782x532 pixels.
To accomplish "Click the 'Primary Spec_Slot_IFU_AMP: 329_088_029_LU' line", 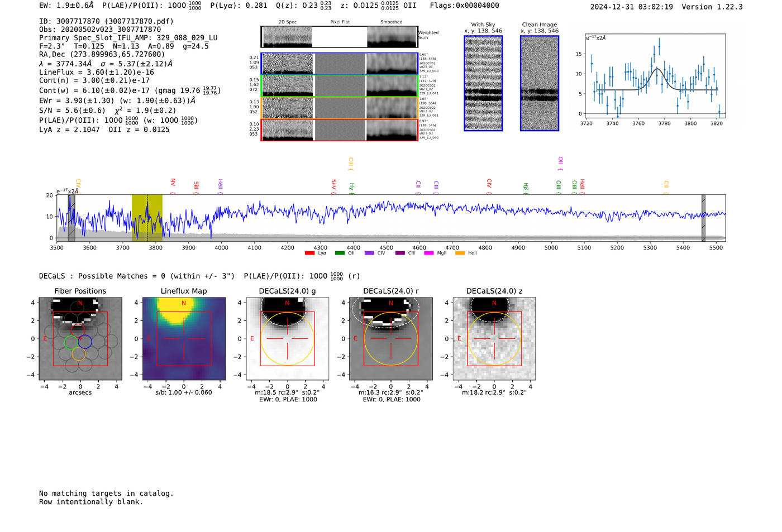I will click(128, 38).
